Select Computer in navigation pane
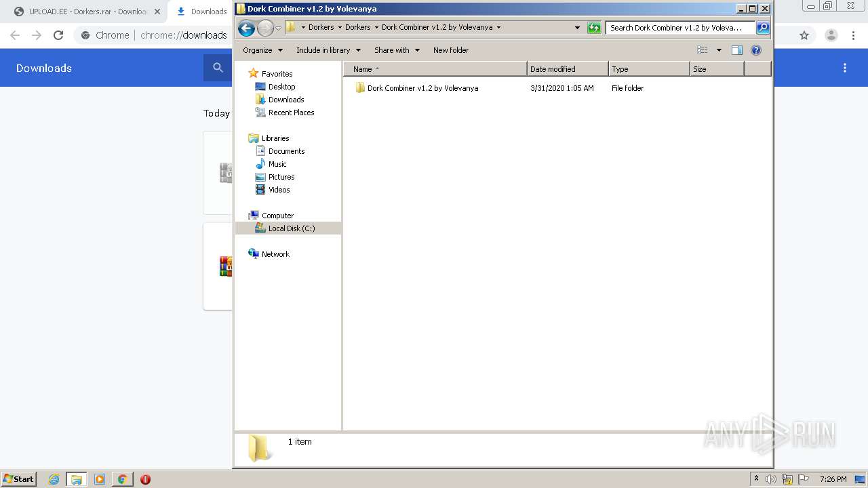Viewport: 868px width, 488px height. (x=271, y=216)
